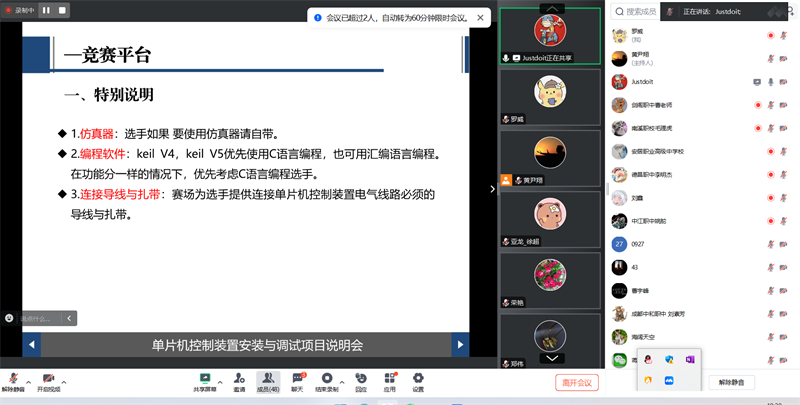Click the 共享屏幕 share screen icon
The width and height of the screenshot is (800, 405).
coord(206,378)
